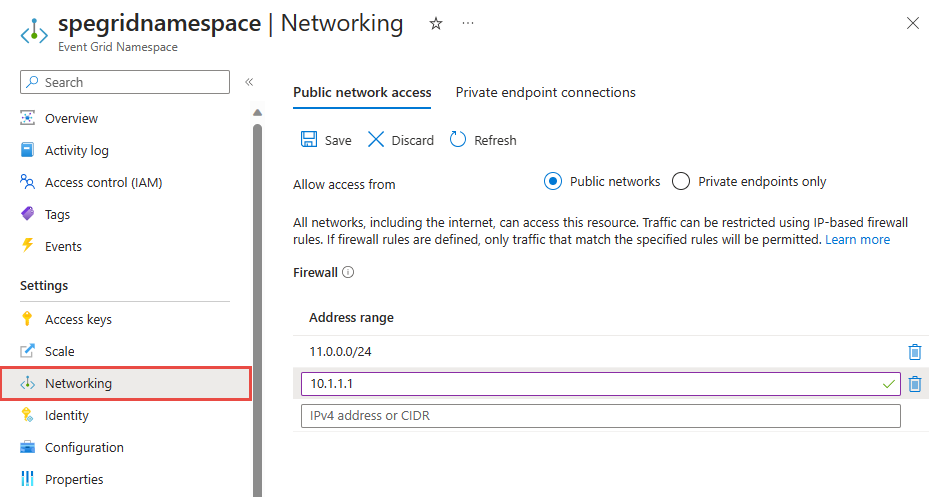The height and width of the screenshot is (497, 949).
Task: Select the Public networks radio button
Action: point(552,182)
